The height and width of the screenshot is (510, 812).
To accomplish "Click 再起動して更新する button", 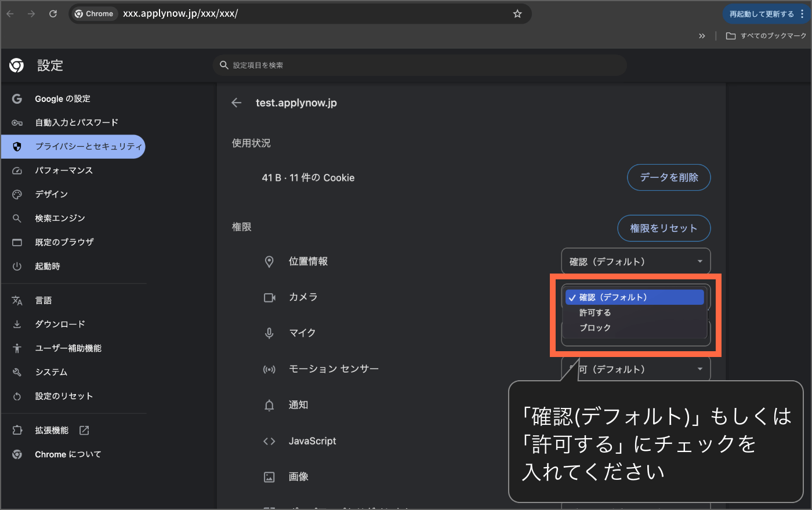I will point(762,14).
